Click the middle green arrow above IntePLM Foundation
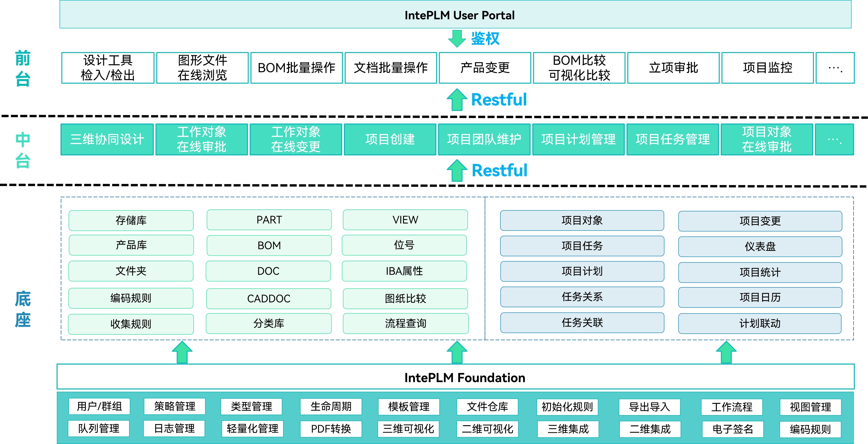This screenshot has height=444, width=868. tap(457, 352)
